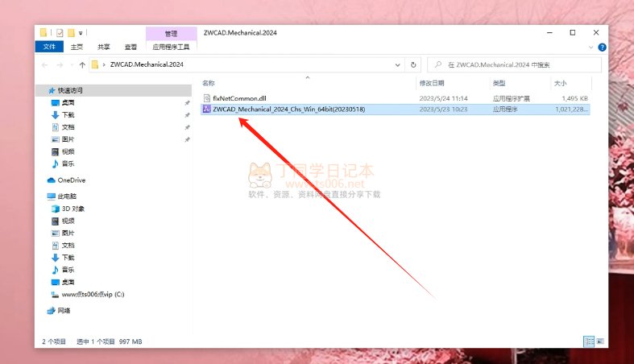Open 音乐 folder under 此电脑
Viewport: 634px width, 364px height.
tap(68, 270)
